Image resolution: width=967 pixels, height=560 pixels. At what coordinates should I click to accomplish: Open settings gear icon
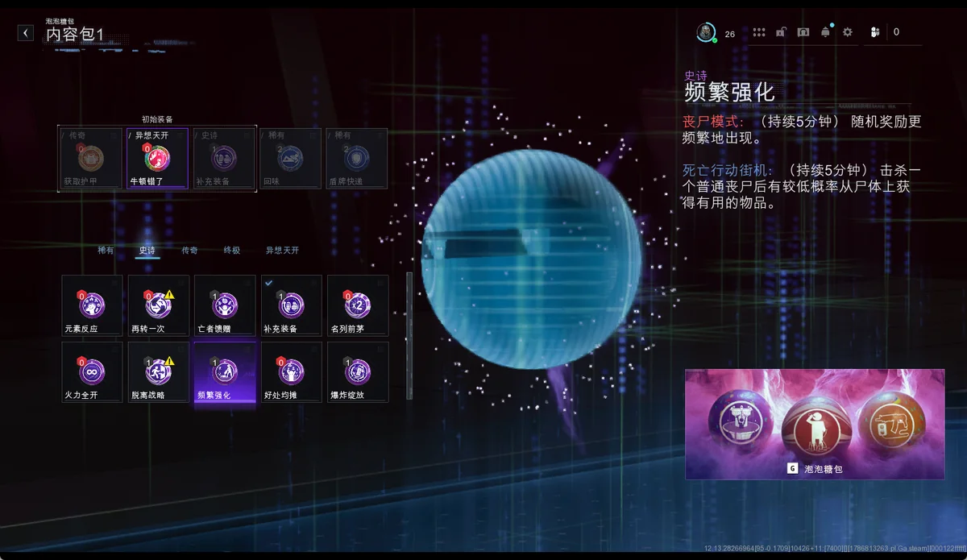coord(847,32)
